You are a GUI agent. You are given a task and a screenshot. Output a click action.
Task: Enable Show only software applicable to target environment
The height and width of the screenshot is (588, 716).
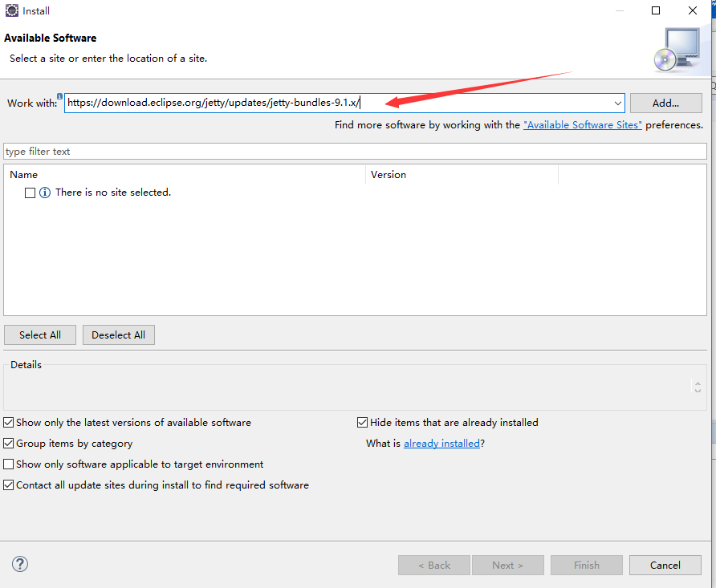point(9,464)
